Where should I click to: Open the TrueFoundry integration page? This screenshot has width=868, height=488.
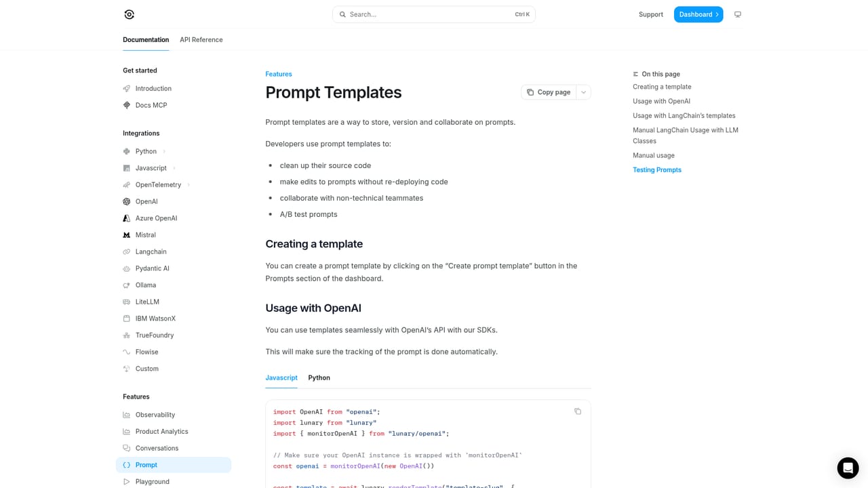coord(174,335)
